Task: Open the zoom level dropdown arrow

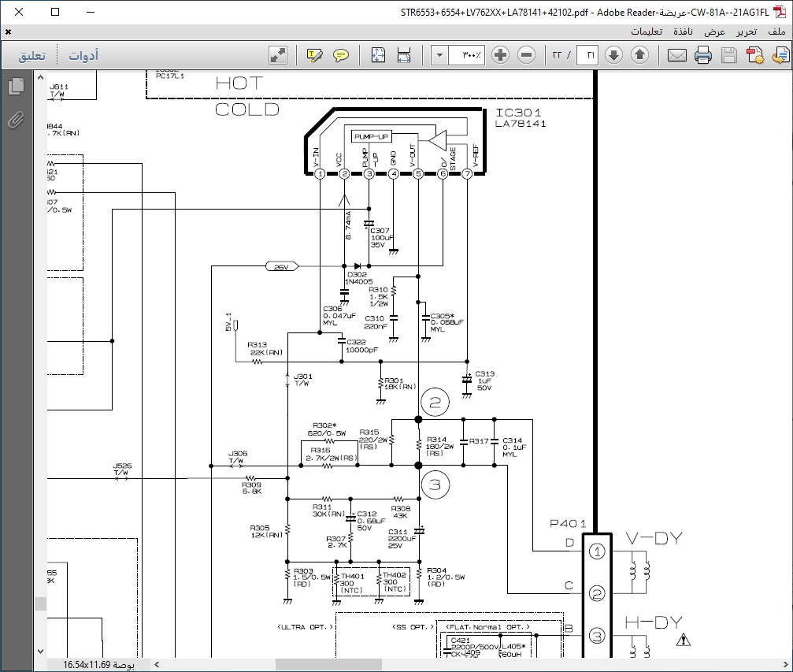Action: click(x=439, y=54)
